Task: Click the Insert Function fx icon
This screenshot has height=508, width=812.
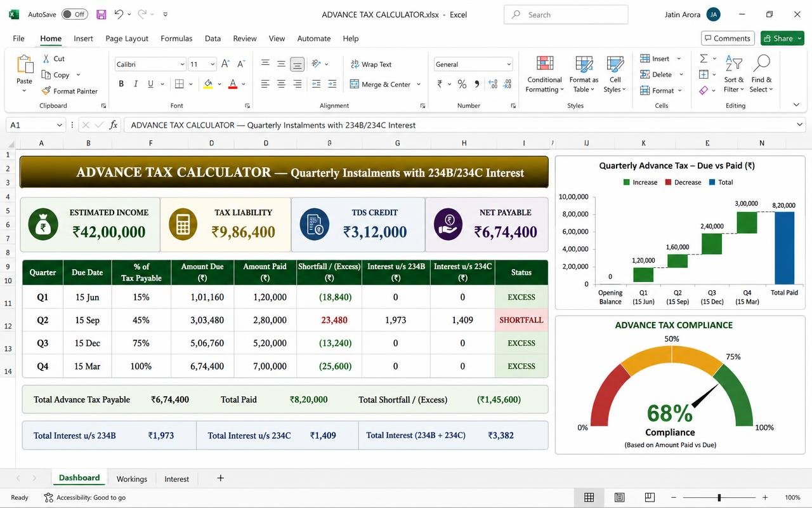Action: [x=114, y=125]
